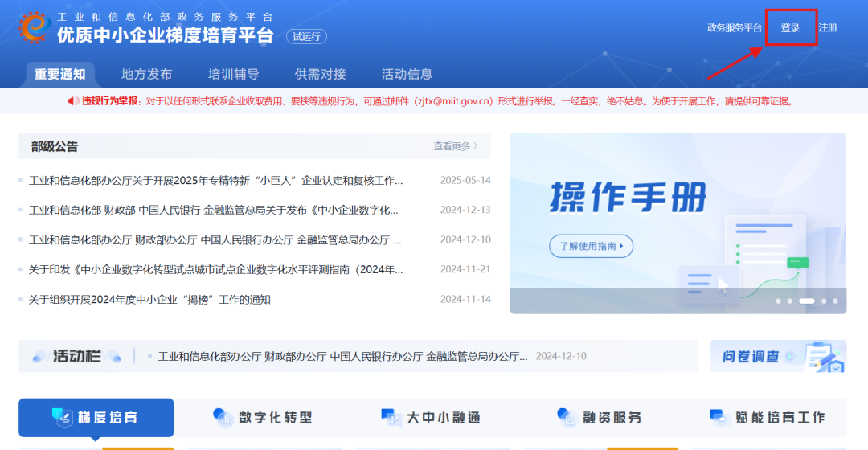The height and width of the screenshot is (450, 868).
Task: Select the active third carousel indicator
Action: tap(807, 301)
